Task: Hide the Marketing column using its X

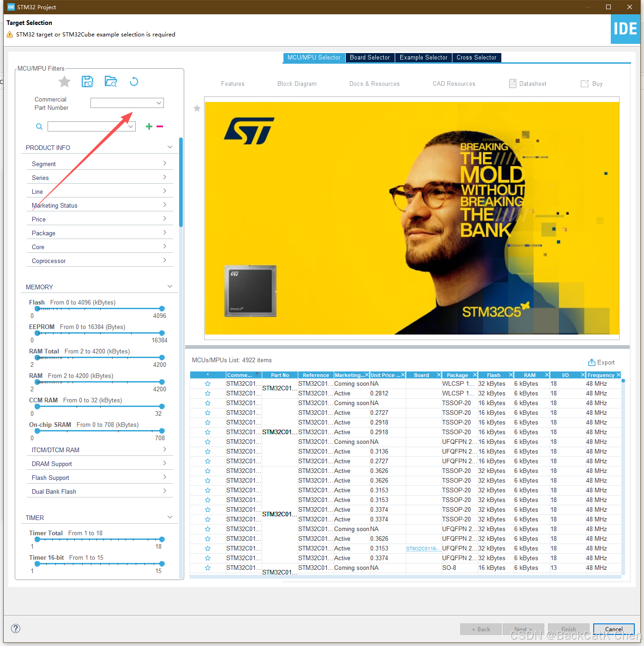Action: click(x=367, y=375)
